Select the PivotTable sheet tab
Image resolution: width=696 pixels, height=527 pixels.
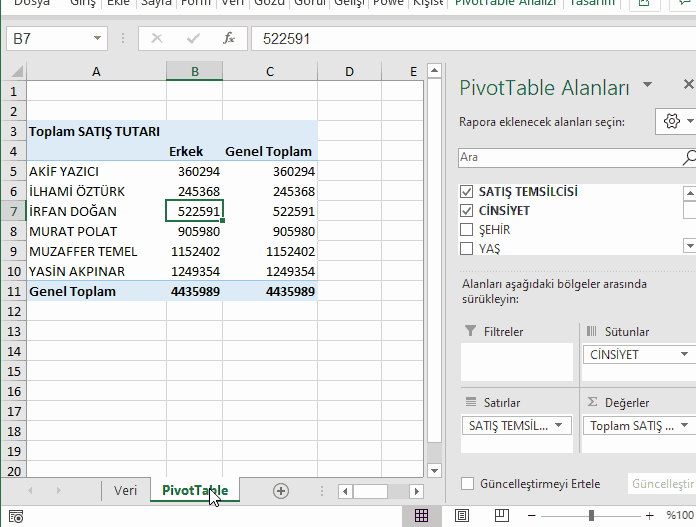[195, 491]
